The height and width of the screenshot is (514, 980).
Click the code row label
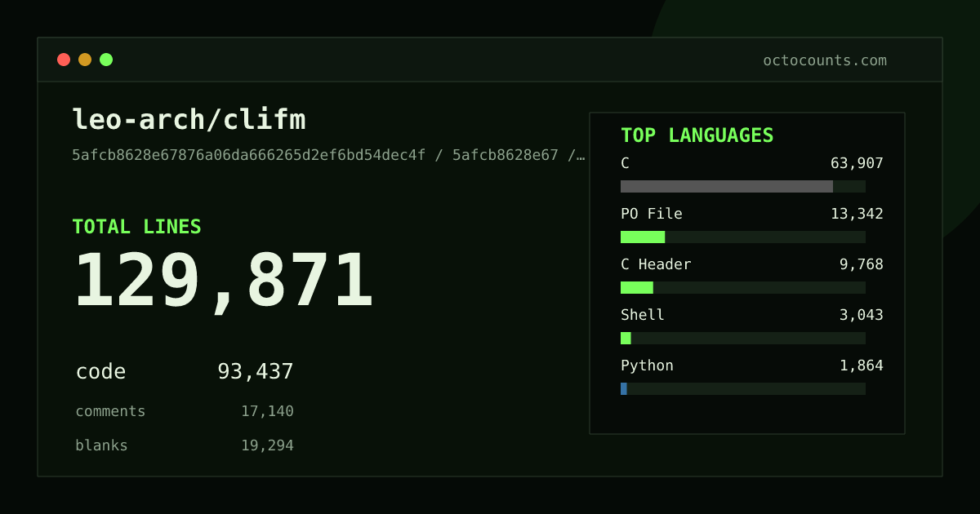click(x=100, y=372)
